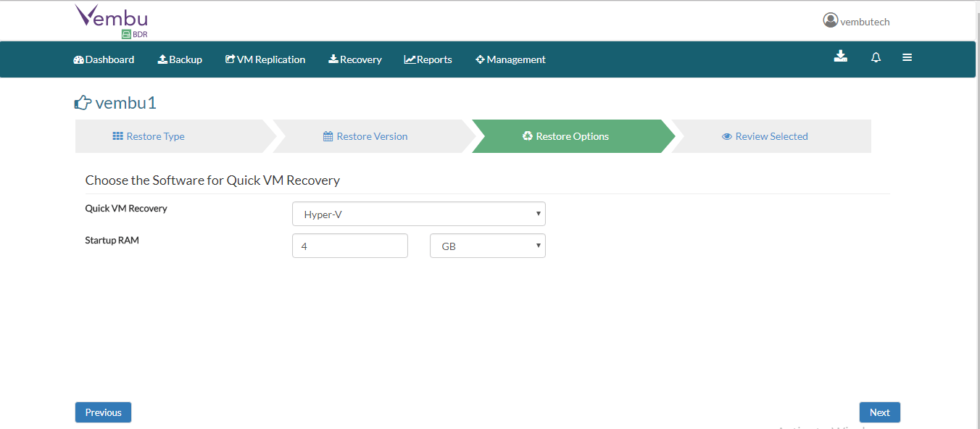This screenshot has width=980, height=429.
Task: Open the VM Replication menu
Action: click(x=265, y=59)
